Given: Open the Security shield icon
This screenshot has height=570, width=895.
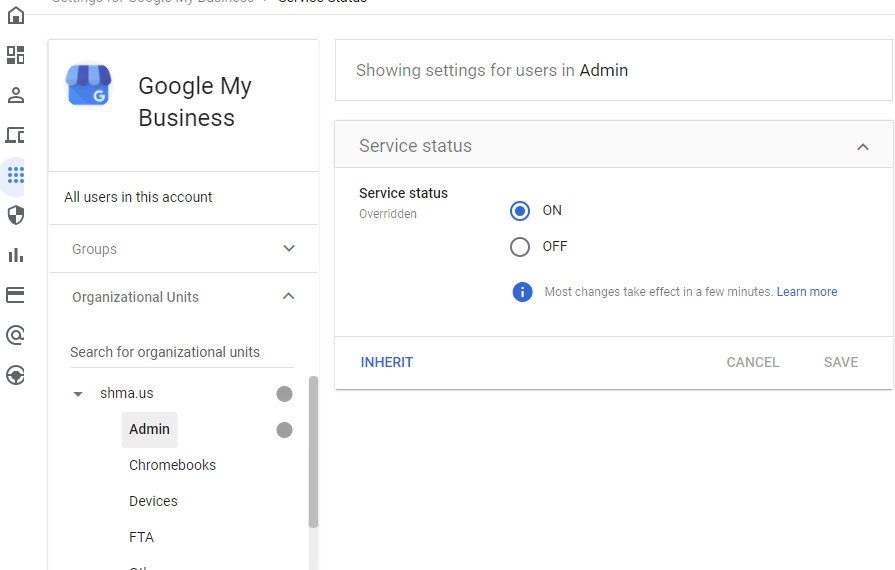Looking at the screenshot, I should [15, 215].
